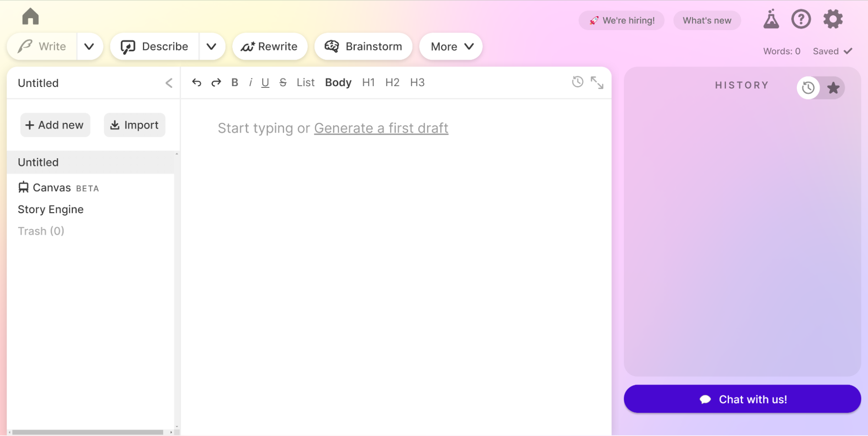Click Generate a first draft link
Viewport: 868px width, 436px height.
point(381,128)
